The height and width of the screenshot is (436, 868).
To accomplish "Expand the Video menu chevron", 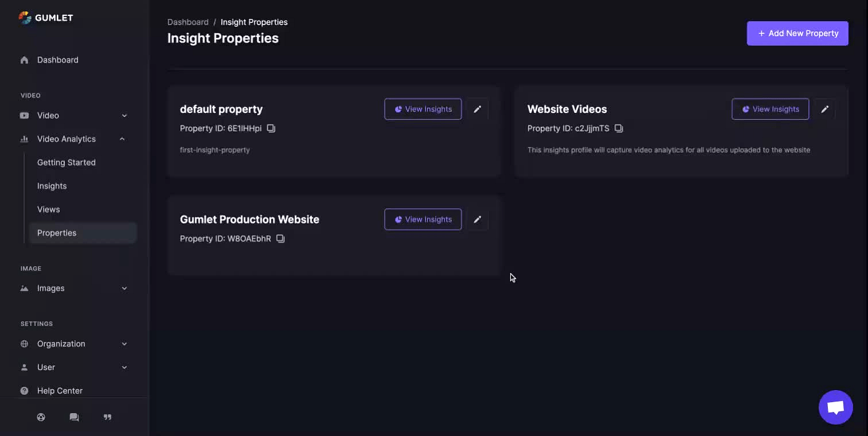I will point(125,116).
